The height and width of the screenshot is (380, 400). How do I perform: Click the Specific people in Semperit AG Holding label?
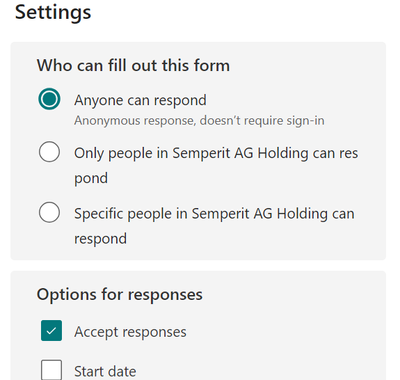[x=214, y=226]
